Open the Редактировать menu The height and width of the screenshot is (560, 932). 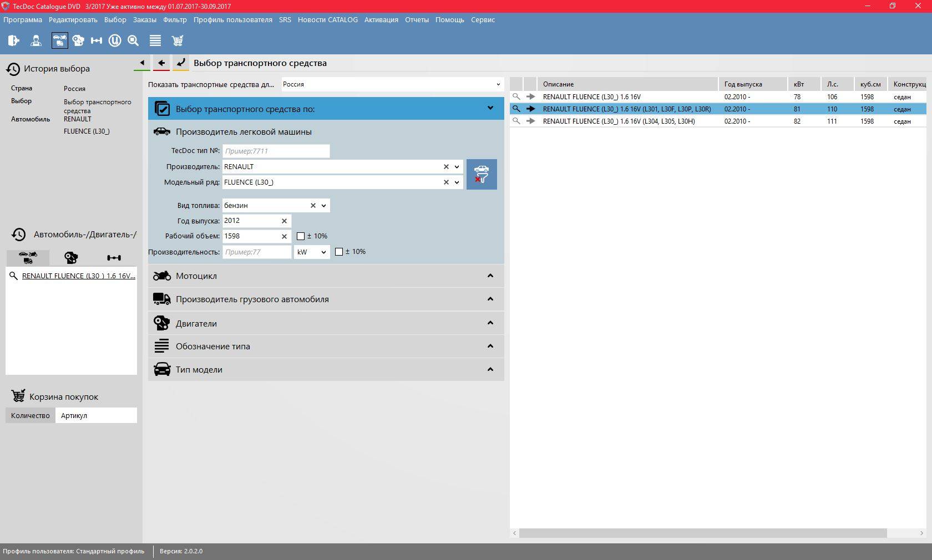73,19
